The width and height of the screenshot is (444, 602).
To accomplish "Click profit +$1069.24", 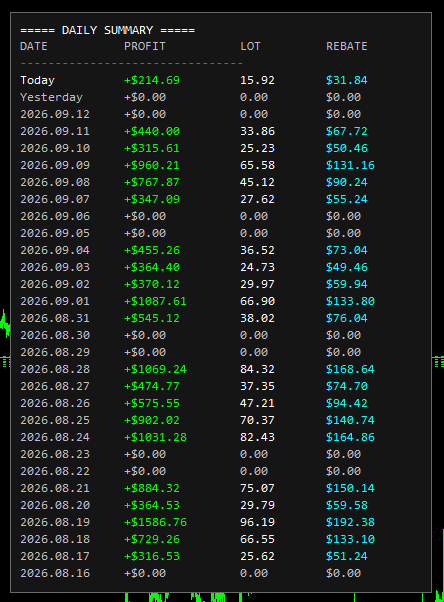I will [x=155, y=369].
